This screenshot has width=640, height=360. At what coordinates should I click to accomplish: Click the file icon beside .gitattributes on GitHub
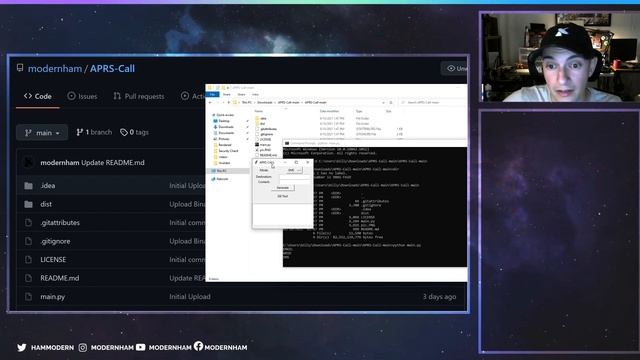click(x=28, y=223)
